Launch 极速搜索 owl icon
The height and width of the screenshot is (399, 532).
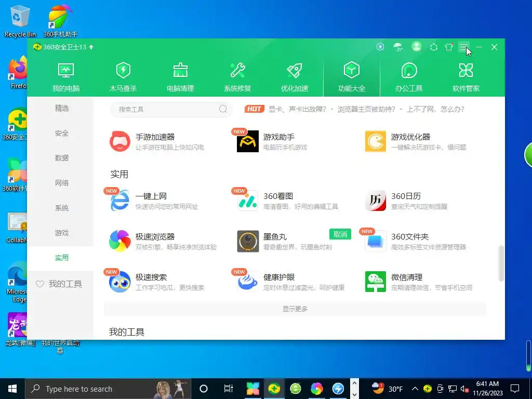click(x=120, y=282)
